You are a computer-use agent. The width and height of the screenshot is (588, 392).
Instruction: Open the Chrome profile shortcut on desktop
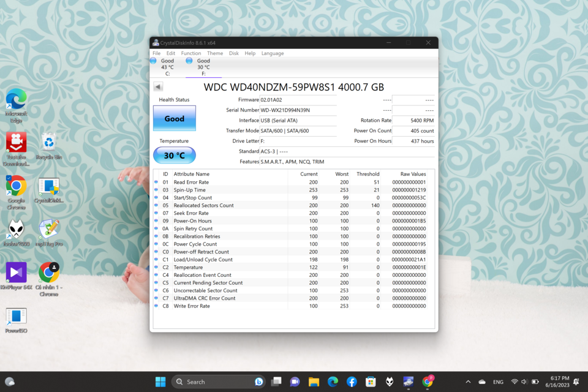click(49, 279)
